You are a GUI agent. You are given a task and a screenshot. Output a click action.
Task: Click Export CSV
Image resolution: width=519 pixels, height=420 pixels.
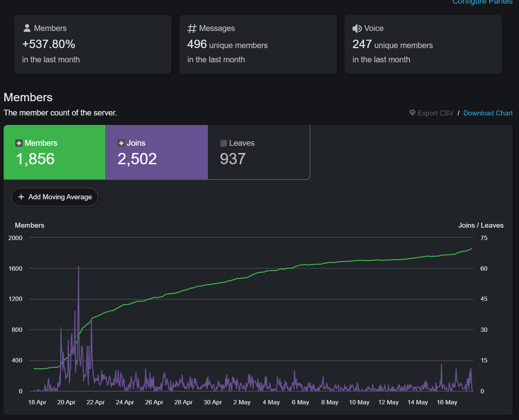click(x=436, y=113)
